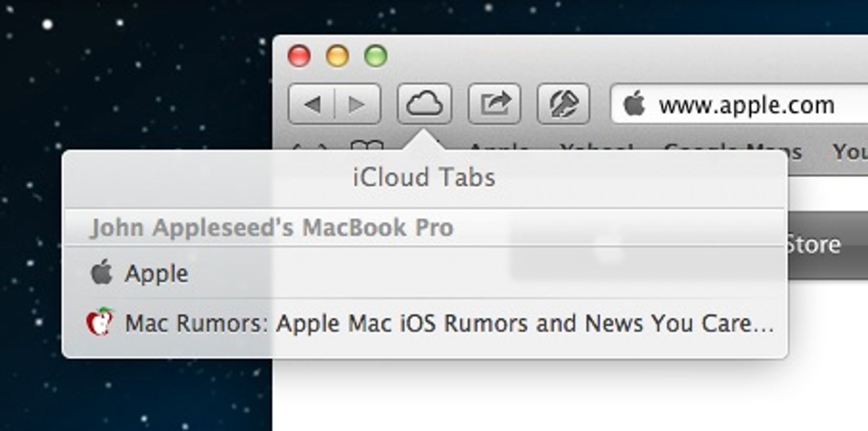Click the Mac Rumors red apple icon
Image resolution: width=868 pixels, height=431 pixels.
click(x=99, y=322)
